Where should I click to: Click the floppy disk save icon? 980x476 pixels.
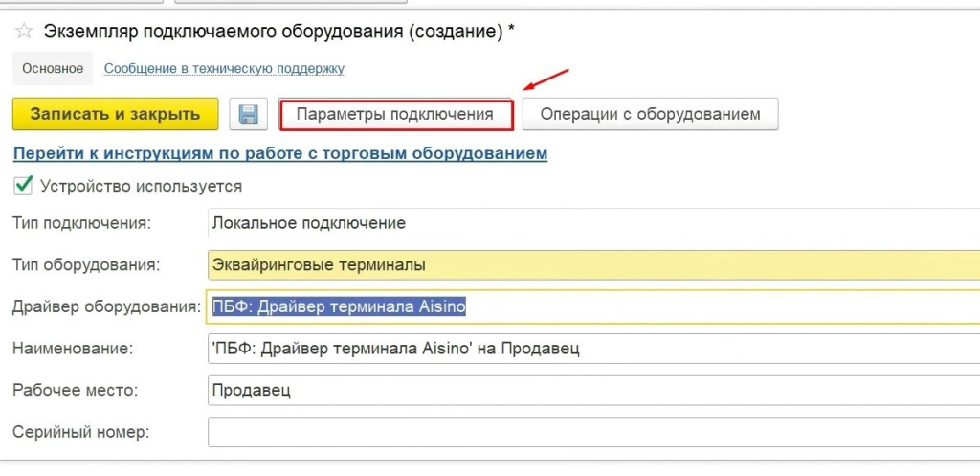coord(248,114)
